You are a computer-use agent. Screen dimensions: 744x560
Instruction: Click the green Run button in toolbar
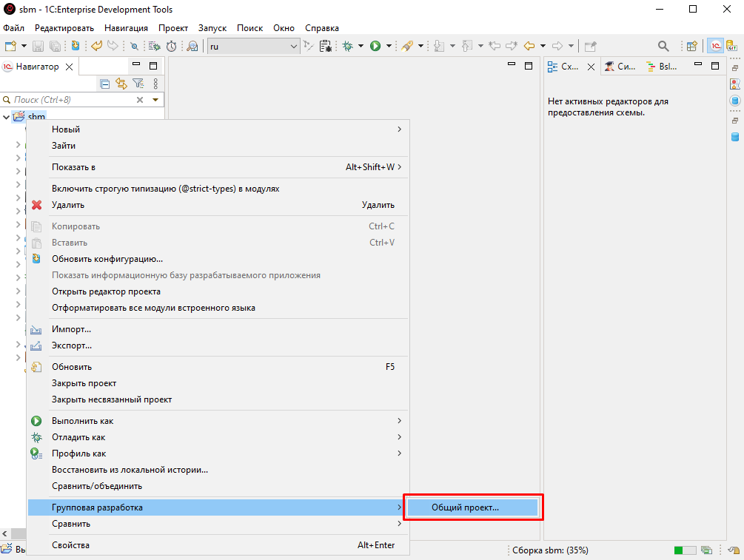[x=375, y=46]
